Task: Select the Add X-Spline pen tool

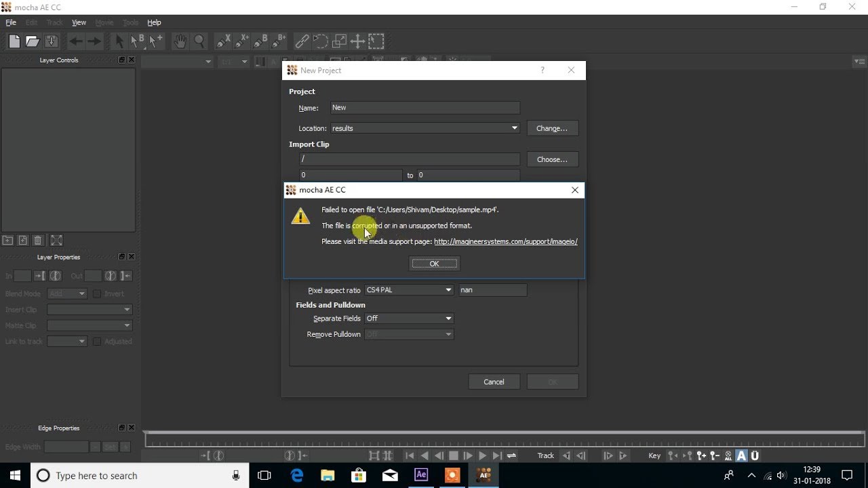Action: click(241, 41)
